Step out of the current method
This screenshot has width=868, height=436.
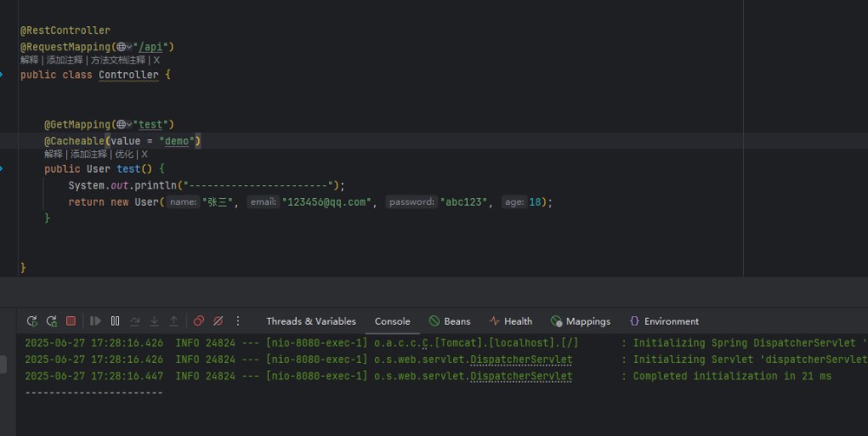pos(174,320)
